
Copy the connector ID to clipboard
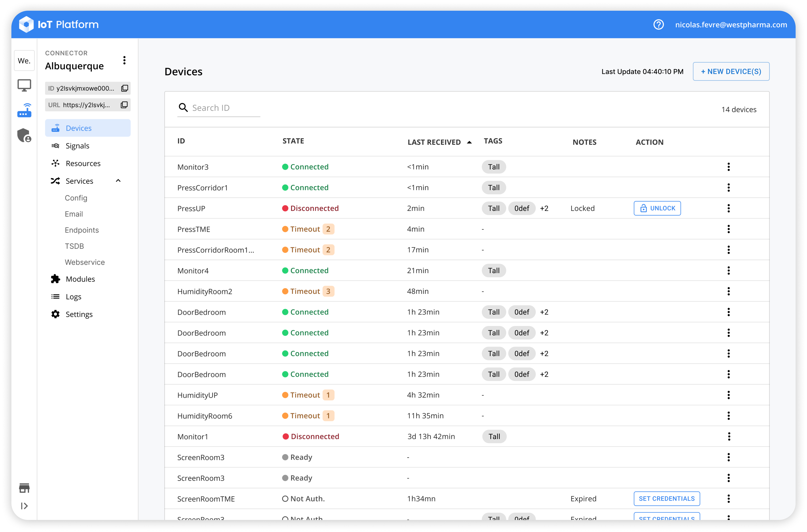tap(125, 88)
